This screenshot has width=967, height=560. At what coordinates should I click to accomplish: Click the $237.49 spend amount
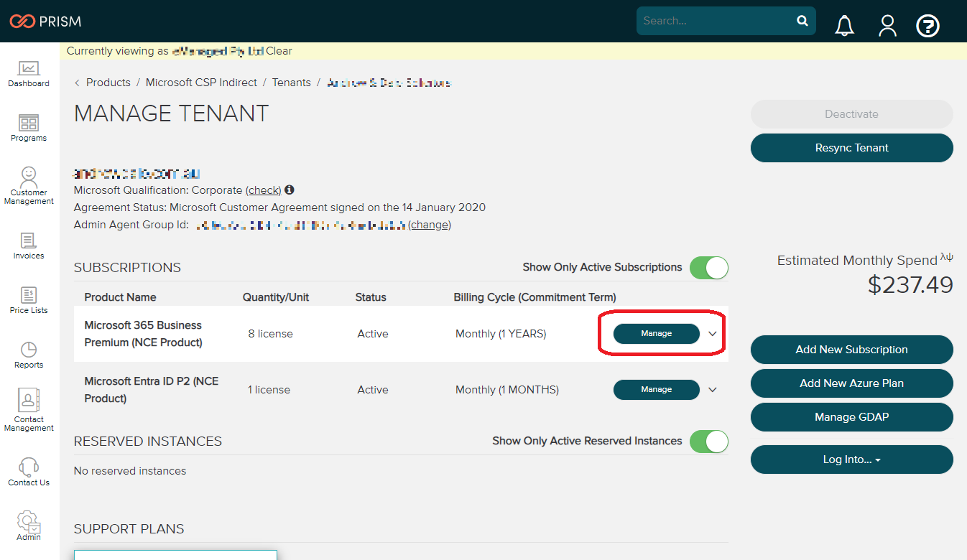pyautogui.click(x=910, y=285)
